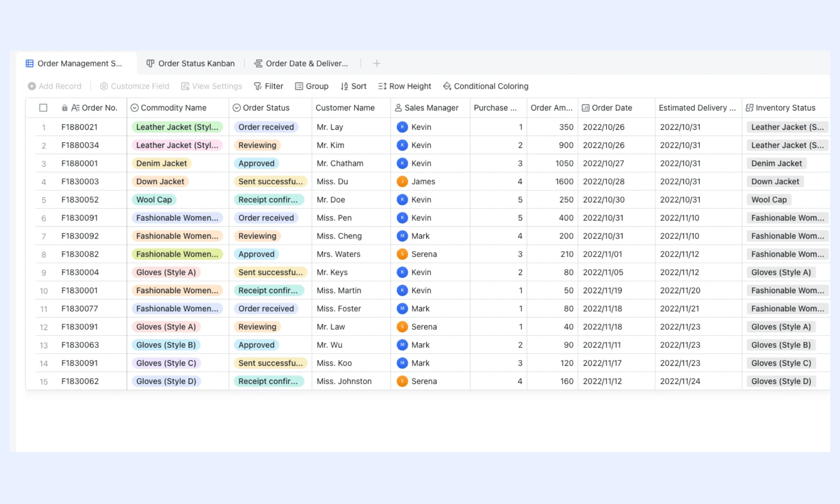This screenshot has width=840, height=504.
Task: Click the View Settings button label
Action: [x=217, y=86]
